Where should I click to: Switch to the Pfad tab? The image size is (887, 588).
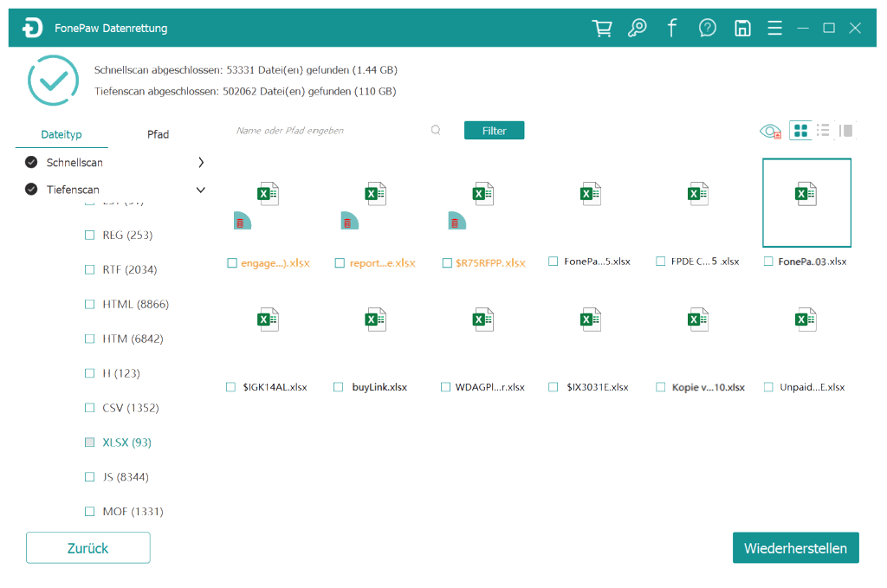click(x=158, y=134)
